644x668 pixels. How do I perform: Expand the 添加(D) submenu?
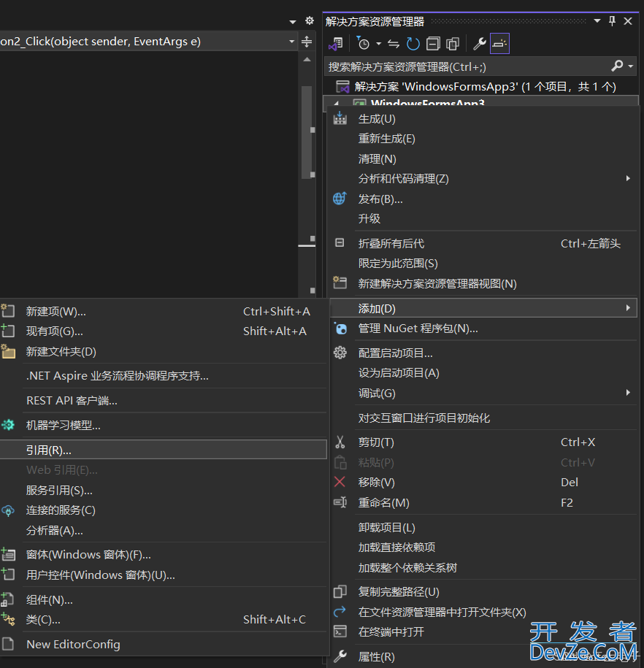[x=483, y=308]
